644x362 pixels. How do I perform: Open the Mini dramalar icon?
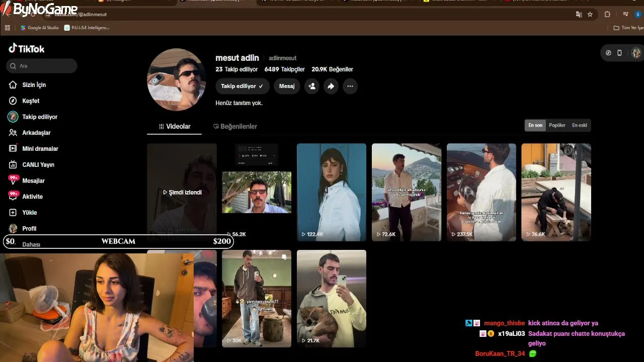coord(13,149)
